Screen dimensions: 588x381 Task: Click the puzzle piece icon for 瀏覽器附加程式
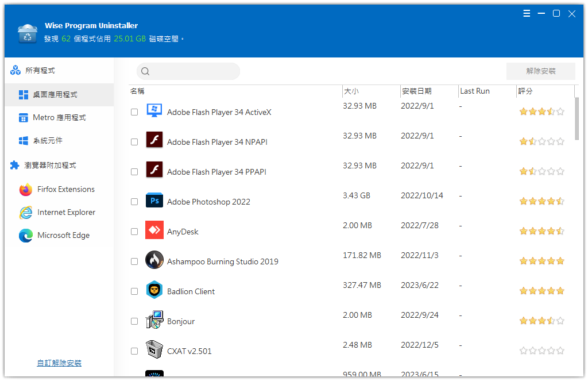pyautogui.click(x=14, y=165)
